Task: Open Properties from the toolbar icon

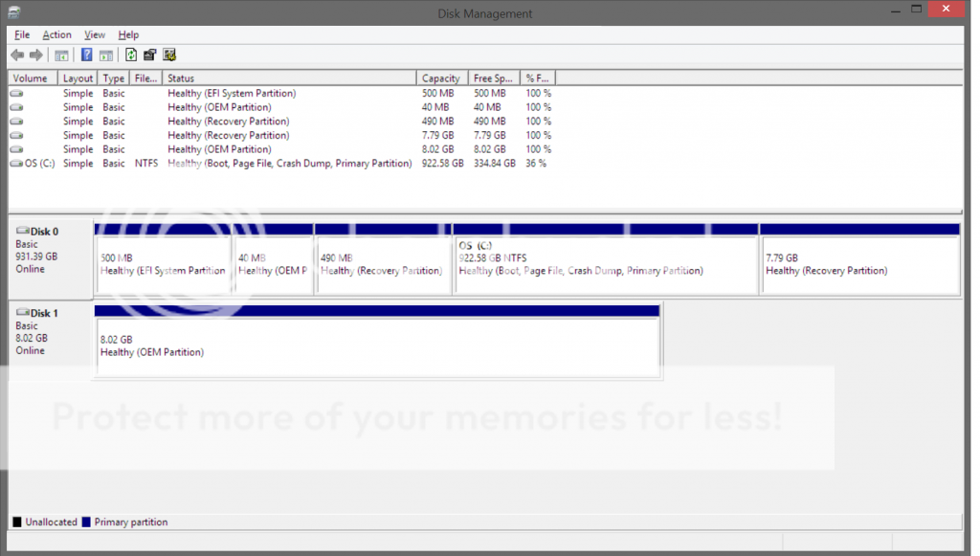Action: click(x=150, y=56)
